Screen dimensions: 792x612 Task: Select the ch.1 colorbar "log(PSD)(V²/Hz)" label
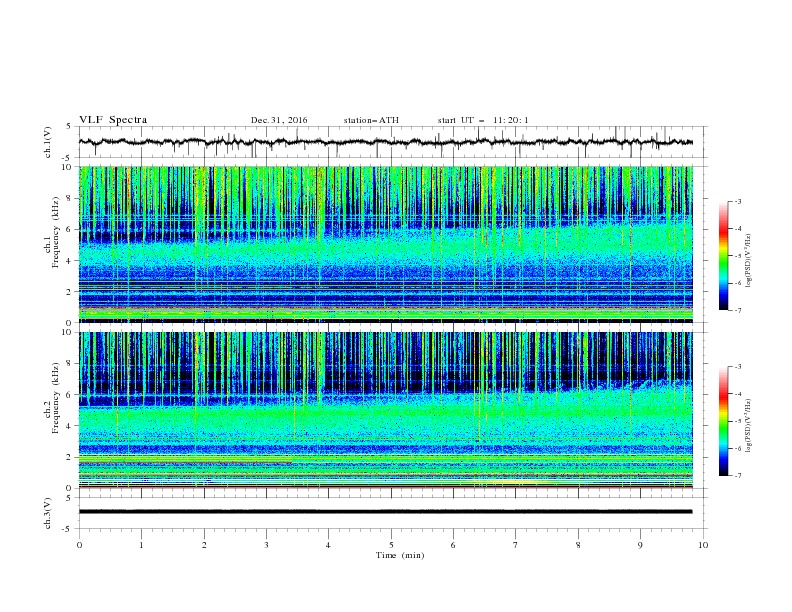coord(748,261)
